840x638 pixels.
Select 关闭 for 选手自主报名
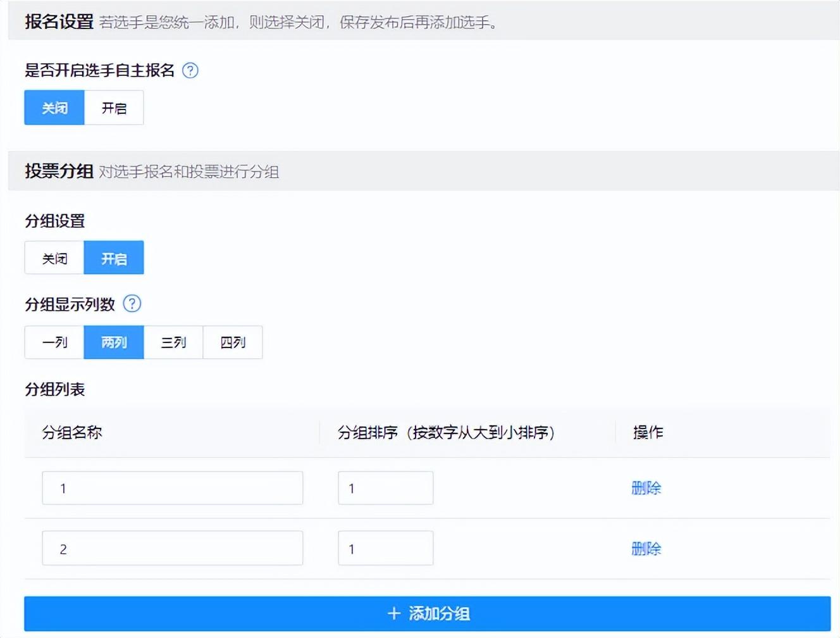(54, 108)
